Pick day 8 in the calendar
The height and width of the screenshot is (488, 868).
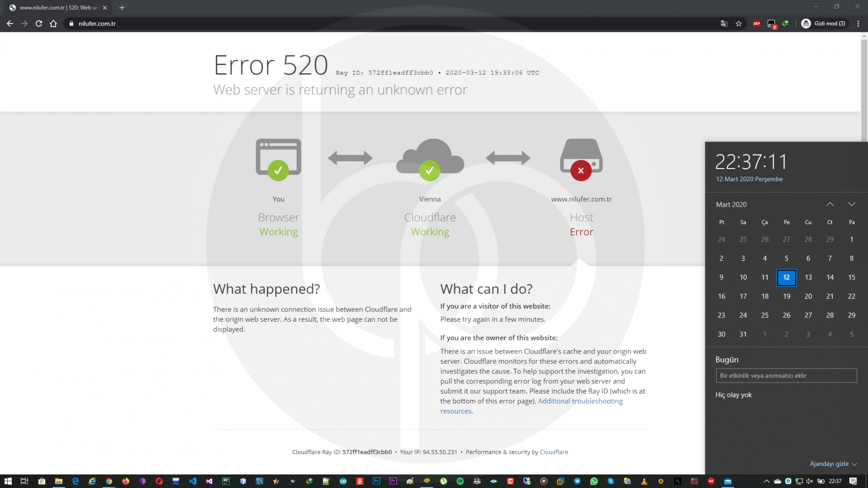pos(852,259)
